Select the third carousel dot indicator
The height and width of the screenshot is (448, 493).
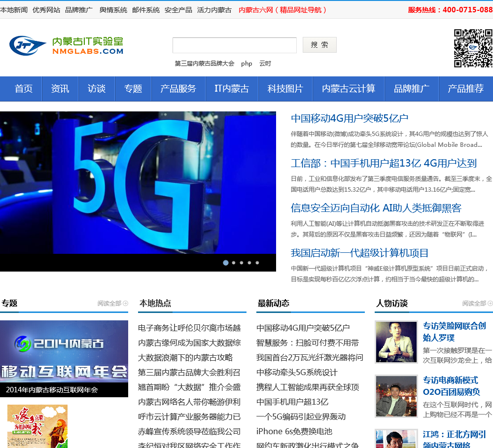[x=242, y=263]
